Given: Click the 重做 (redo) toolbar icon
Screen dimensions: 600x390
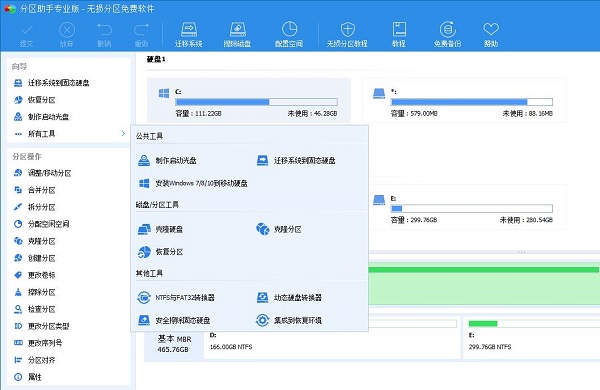Looking at the screenshot, I should click(x=142, y=35).
